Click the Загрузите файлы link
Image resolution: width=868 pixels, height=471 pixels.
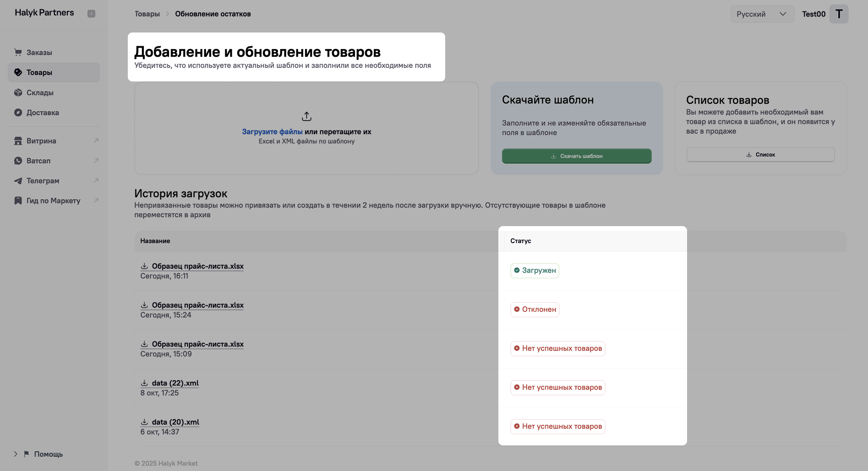pos(272,132)
